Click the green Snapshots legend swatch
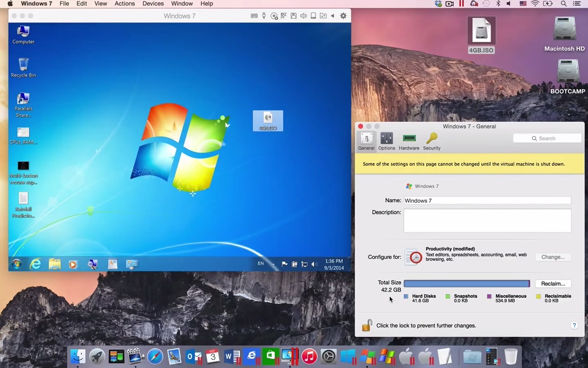This screenshot has height=368, width=588. point(447,296)
